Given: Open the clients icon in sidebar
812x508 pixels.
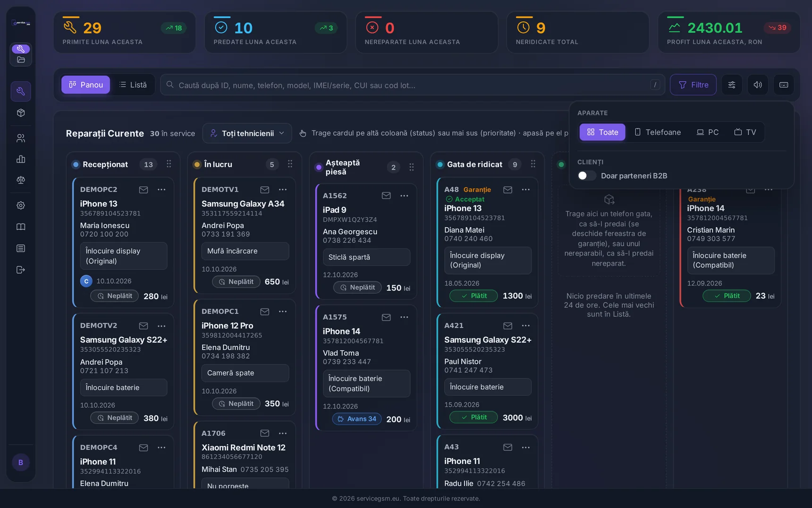Looking at the screenshot, I should coord(21,138).
